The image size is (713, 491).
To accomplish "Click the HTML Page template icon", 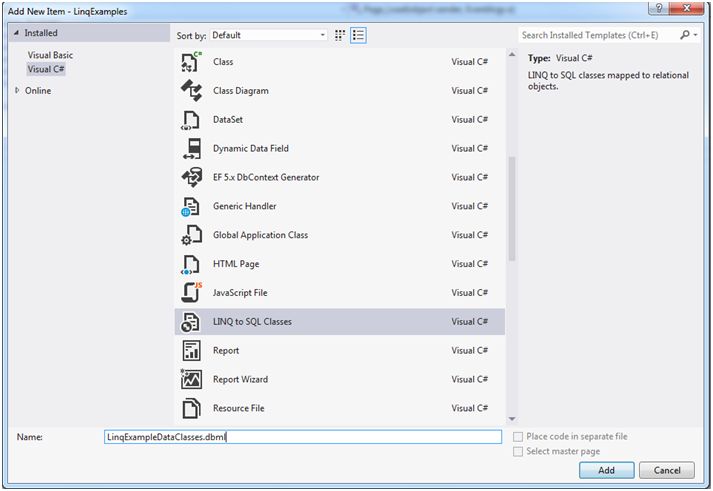I will click(191, 264).
